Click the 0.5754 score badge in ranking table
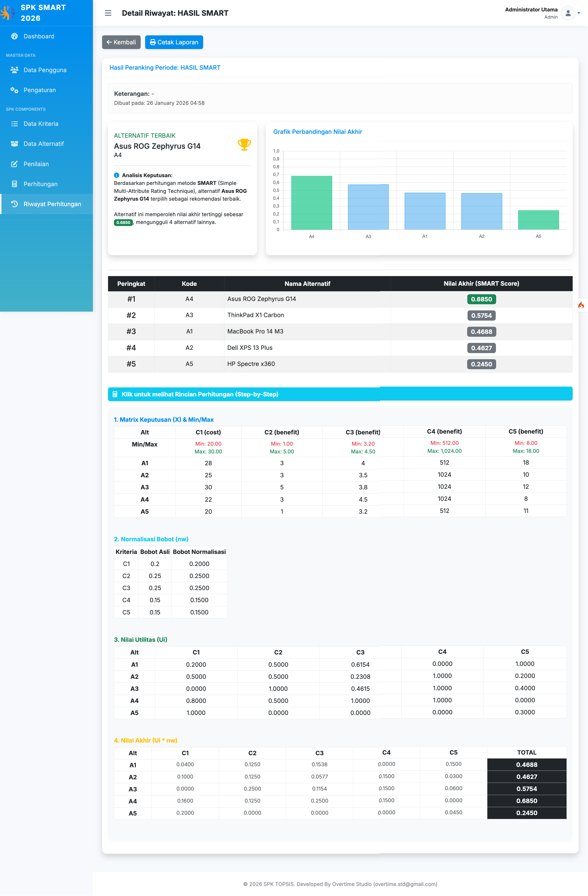Image resolution: width=588 pixels, height=896 pixels. pos(481,315)
